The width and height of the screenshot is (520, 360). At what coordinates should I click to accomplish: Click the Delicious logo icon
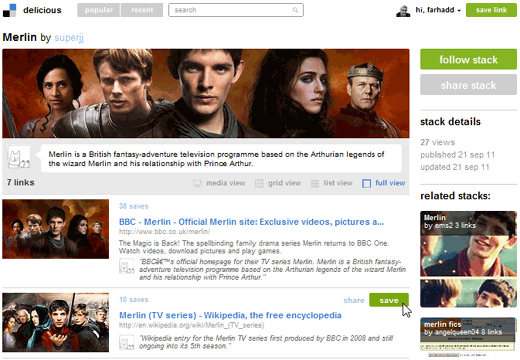pyautogui.click(x=9, y=10)
